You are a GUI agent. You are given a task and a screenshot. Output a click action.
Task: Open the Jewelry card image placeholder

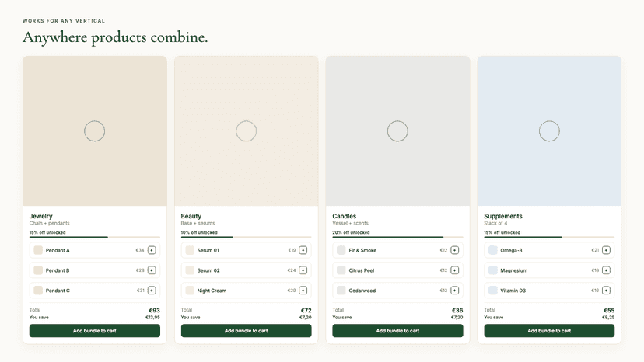tap(95, 131)
